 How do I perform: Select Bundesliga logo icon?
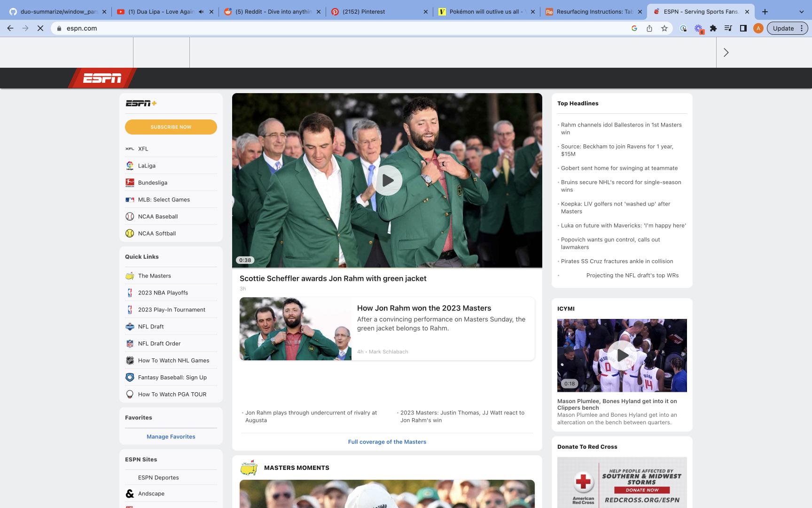(x=130, y=183)
